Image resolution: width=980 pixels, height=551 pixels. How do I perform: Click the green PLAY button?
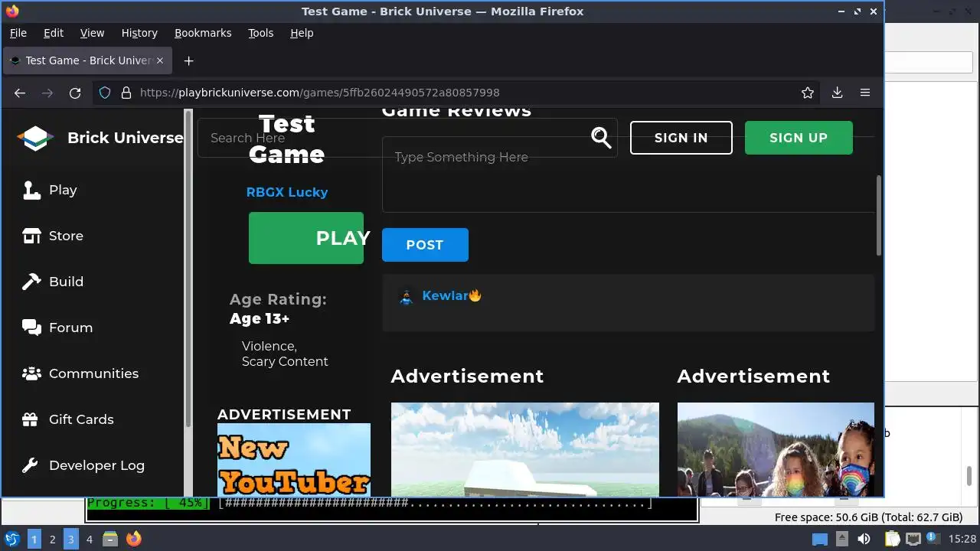click(306, 238)
